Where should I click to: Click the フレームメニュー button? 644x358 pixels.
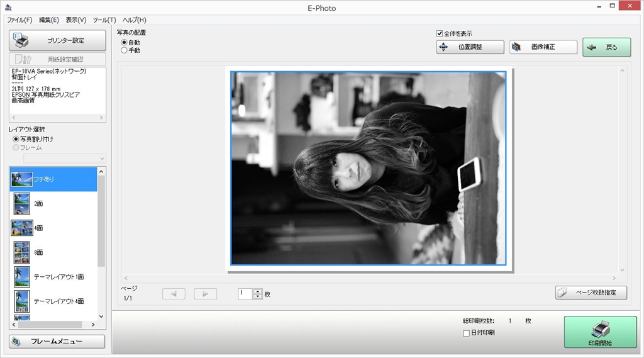[x=57, y=342]
